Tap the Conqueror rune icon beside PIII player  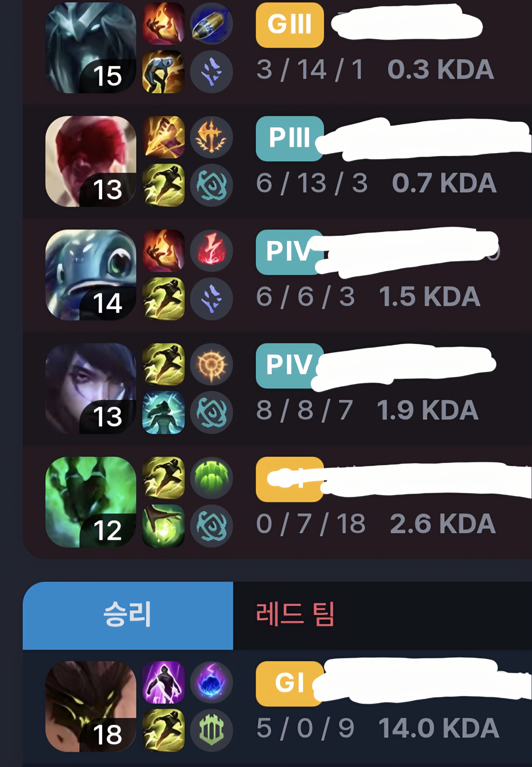pyautogui.click(x=211, y=137)
